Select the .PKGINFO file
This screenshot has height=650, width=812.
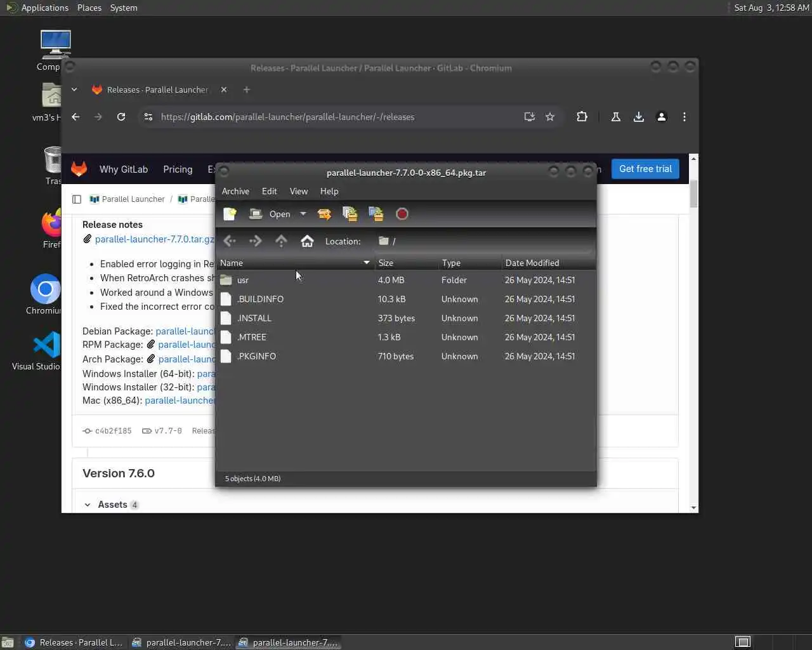click(406, 356)
